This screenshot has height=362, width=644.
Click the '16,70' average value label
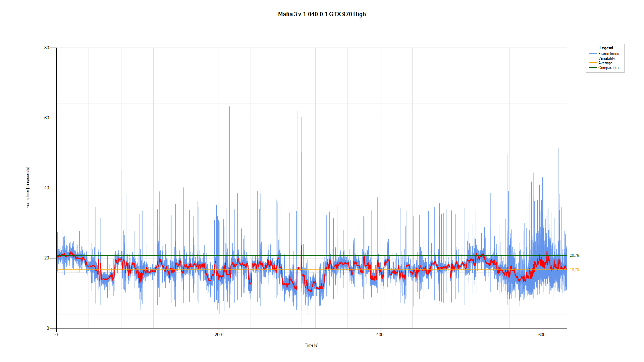tap(574, 270)
